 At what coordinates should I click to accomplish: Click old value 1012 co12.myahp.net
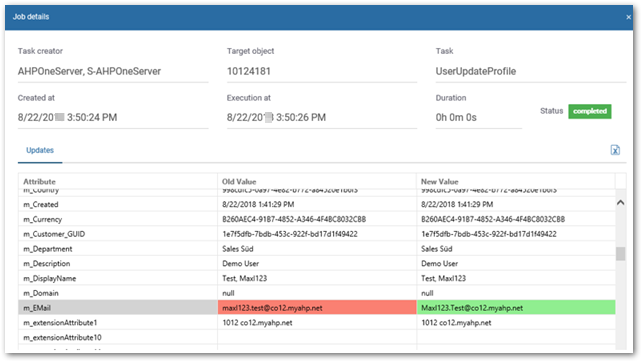pyautogui.click(x=317, y=322)
